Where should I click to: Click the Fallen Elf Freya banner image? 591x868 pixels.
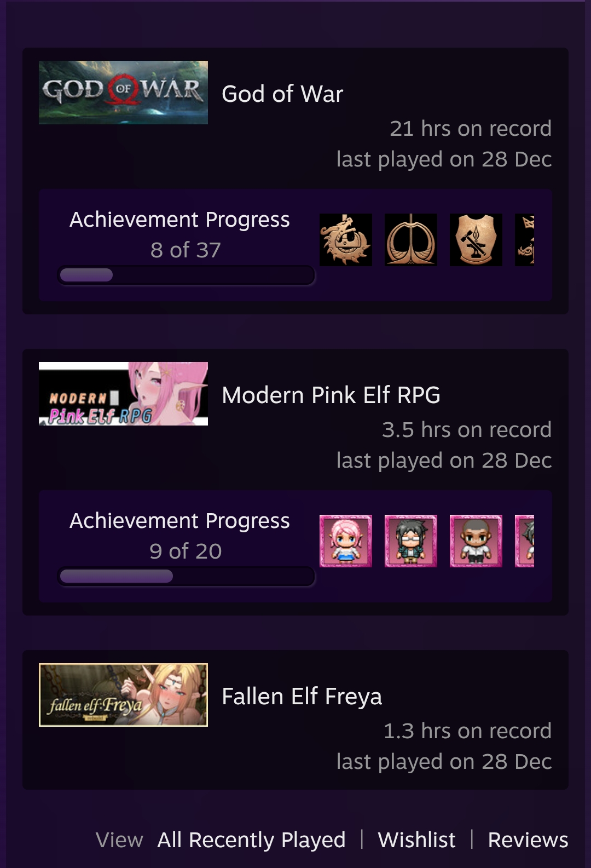coord(123,695)
